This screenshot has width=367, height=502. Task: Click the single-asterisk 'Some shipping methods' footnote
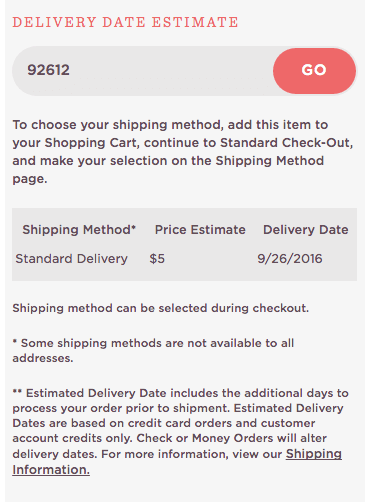[153, 350]
